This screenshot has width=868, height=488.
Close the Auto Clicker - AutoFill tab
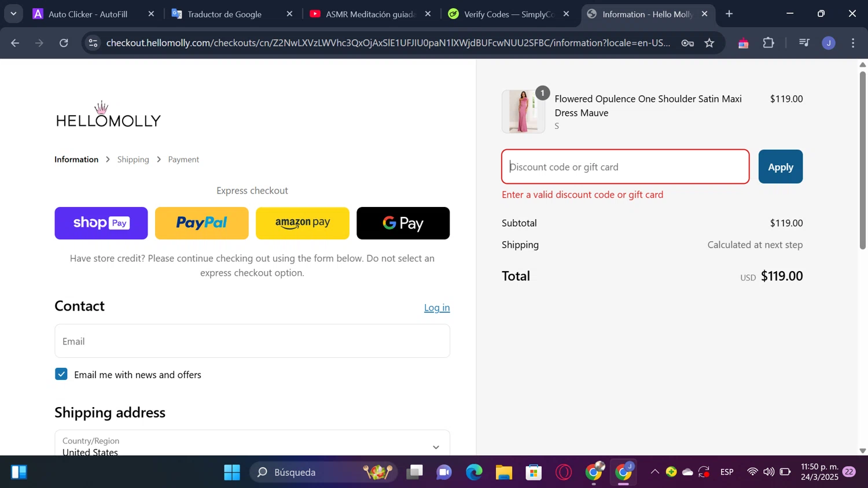click(151, 14)
